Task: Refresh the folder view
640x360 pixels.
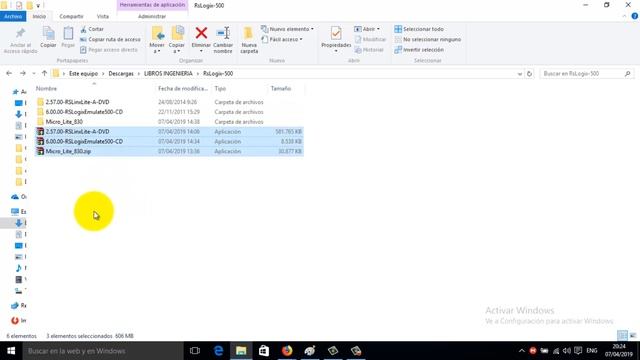Action: [x=529, y=74]
